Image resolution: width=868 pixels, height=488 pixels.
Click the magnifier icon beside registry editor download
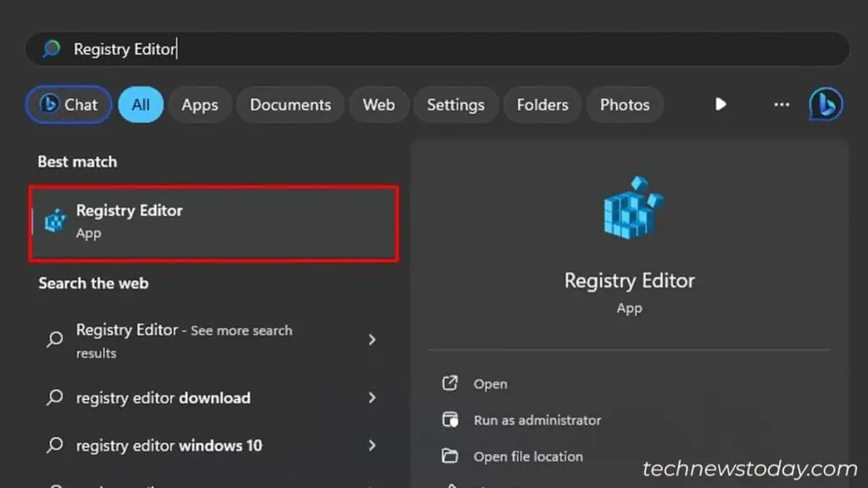[54, 397]
